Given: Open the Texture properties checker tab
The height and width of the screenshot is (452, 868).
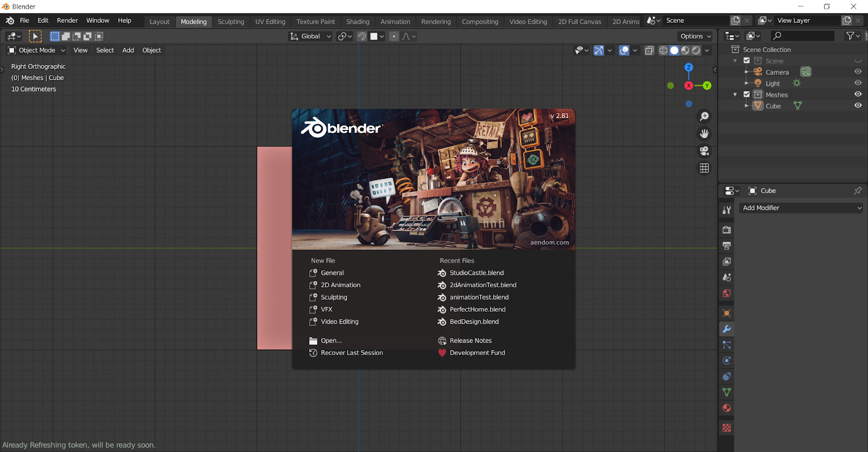Looking at the screenshot, I should point(726,428).
